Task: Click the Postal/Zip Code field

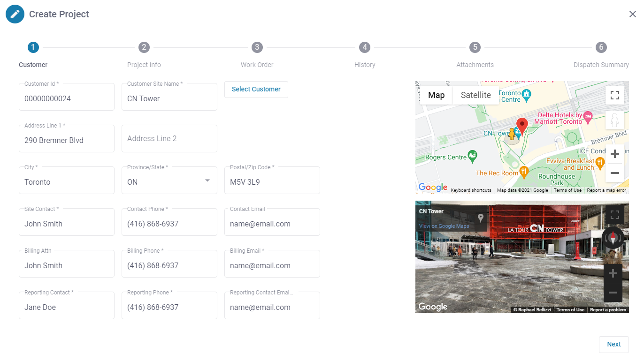Action: (272, 180)
